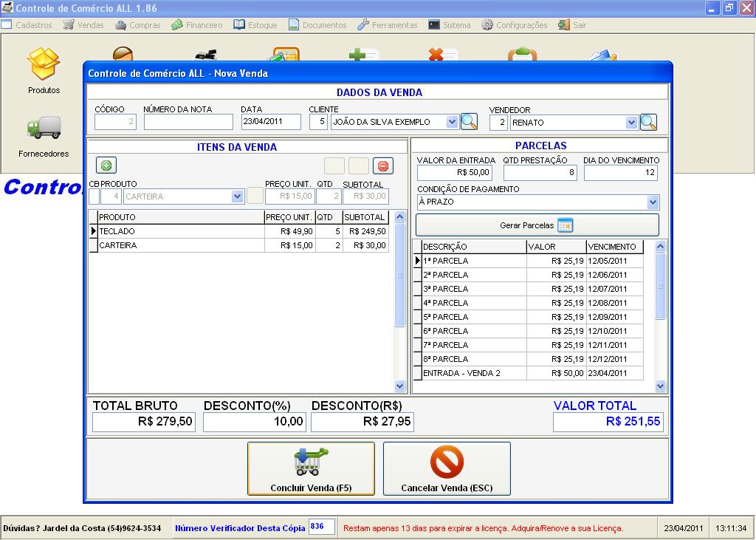Expand the Cliente dropdown

[x=452, y=122]
